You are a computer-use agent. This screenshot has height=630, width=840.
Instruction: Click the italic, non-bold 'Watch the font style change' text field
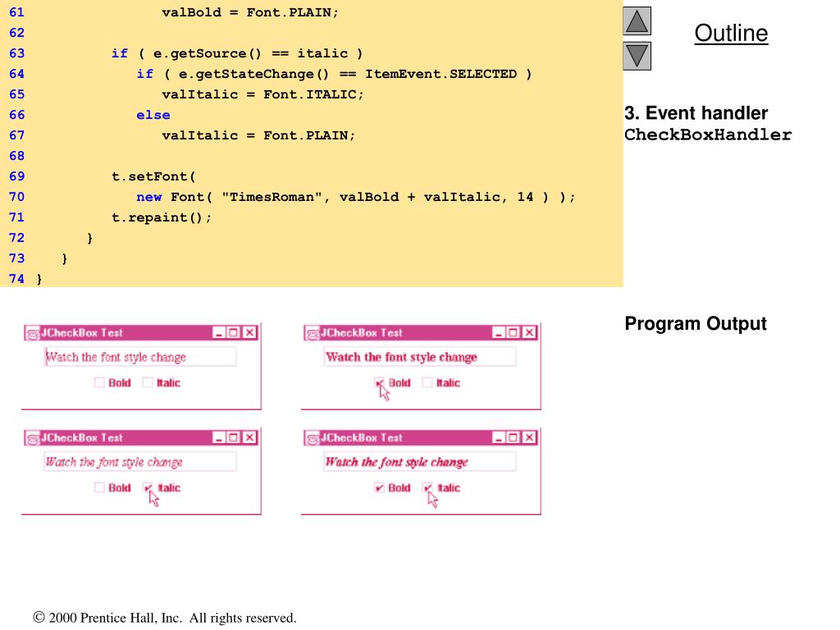click(x=139, y=462)
